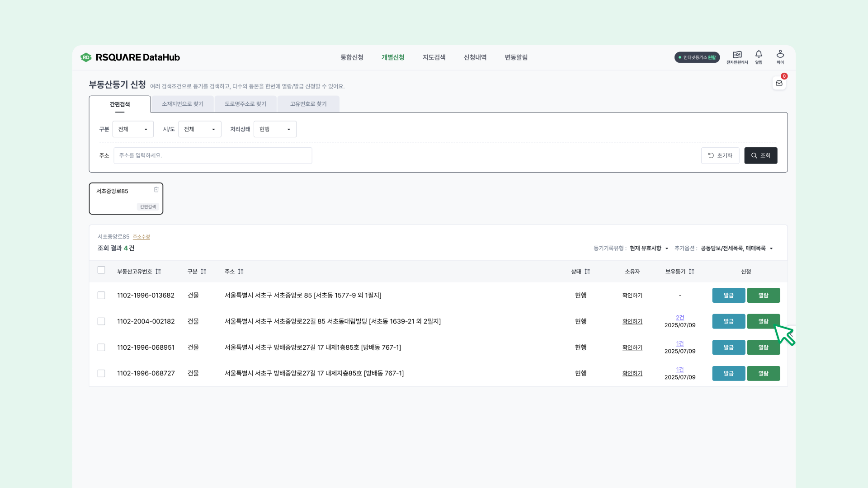Open the 마이 profile icon

pos(780,55)
